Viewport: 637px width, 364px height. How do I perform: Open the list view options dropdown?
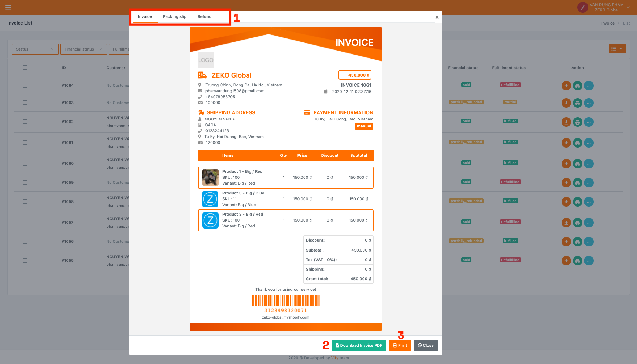coord(617,49)
